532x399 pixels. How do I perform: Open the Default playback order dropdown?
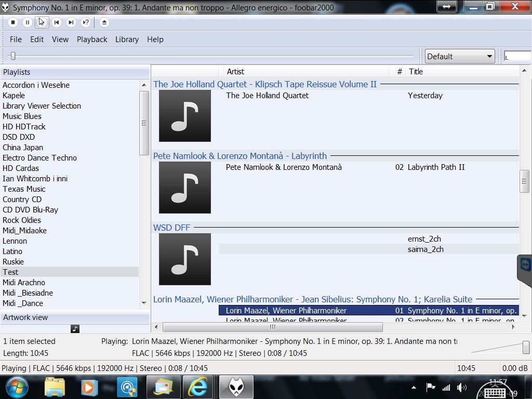pos(460,56)
